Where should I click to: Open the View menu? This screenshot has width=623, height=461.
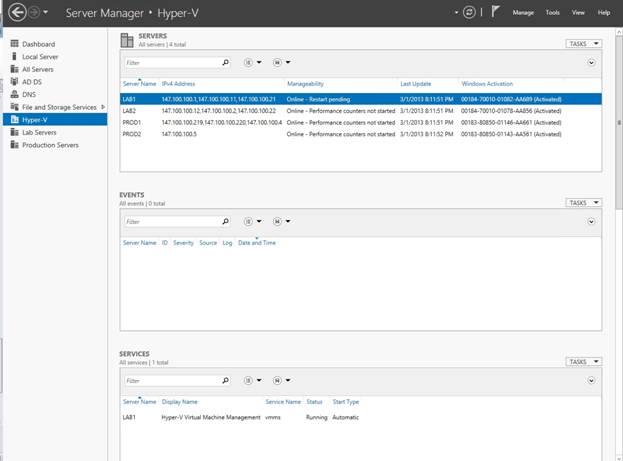pos(578,13)
